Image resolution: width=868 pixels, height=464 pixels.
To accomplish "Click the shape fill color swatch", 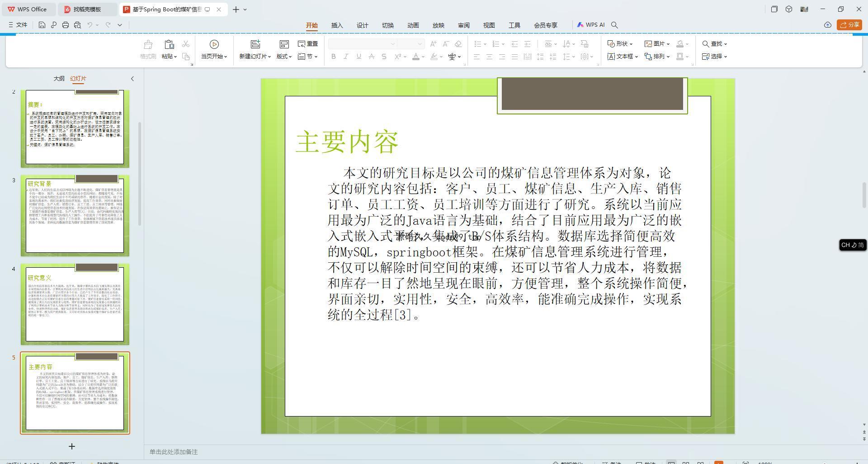I will pyautogui.click(x=680, y=44).
